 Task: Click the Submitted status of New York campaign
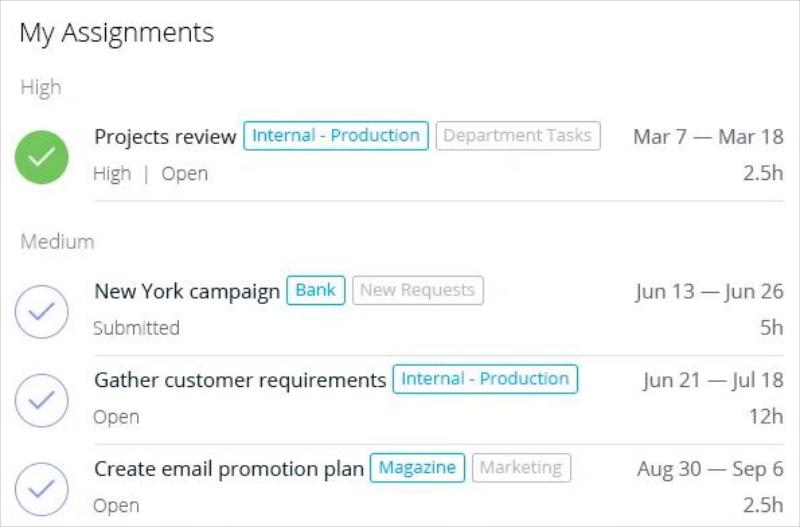click(x=136, y=328)
